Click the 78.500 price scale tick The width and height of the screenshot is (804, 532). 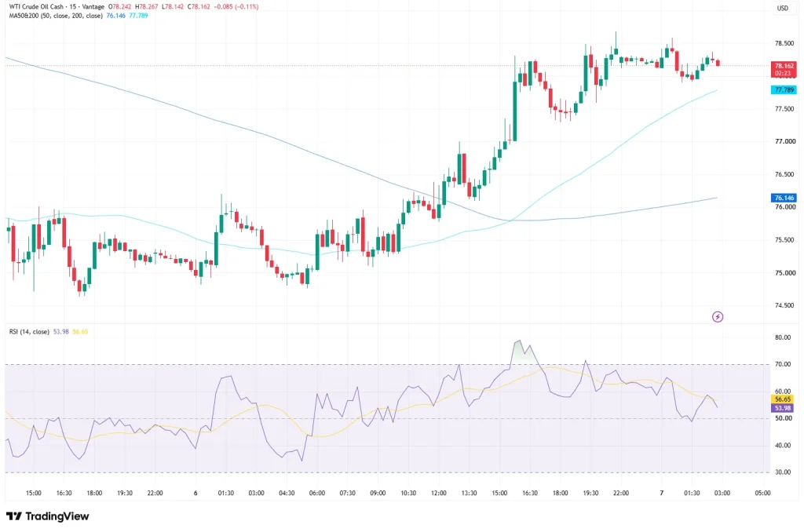(785, 44)
